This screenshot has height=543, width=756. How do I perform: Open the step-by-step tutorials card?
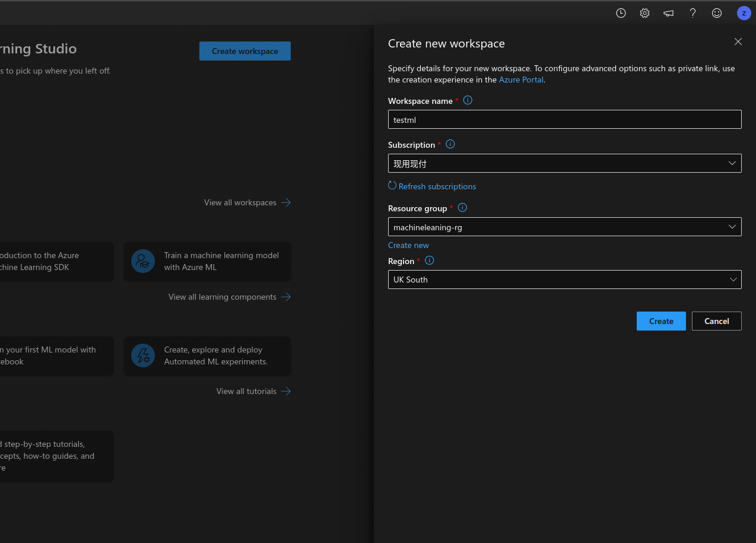56,456
